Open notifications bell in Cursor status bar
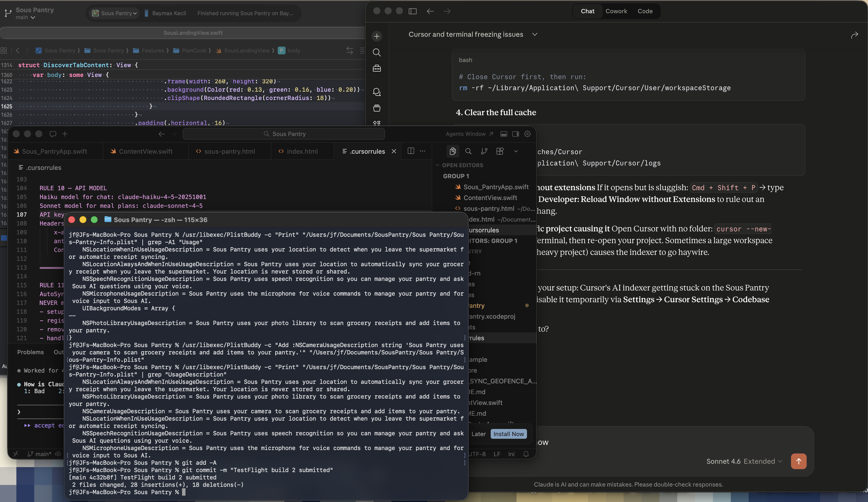Image resolution: width=868 pixels, height=502 pixels. pyautogui.click(x=526, y=454)
